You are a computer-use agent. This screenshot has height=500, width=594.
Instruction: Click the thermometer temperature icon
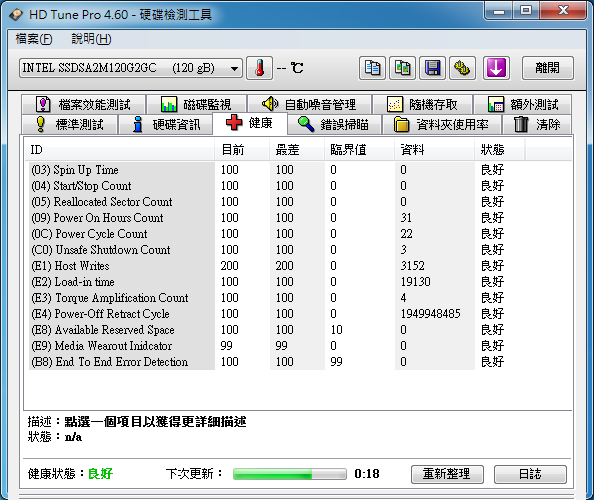[x=259, y=68]
